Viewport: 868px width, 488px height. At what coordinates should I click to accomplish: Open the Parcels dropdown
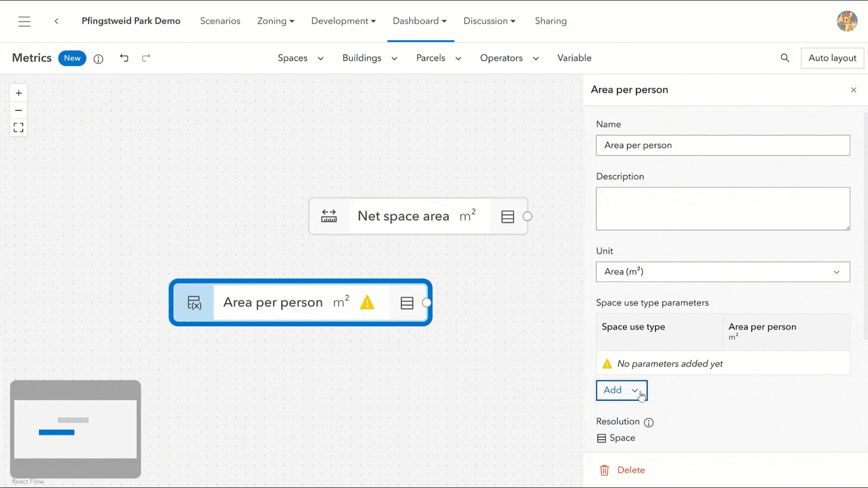click(x=439, y=58)
